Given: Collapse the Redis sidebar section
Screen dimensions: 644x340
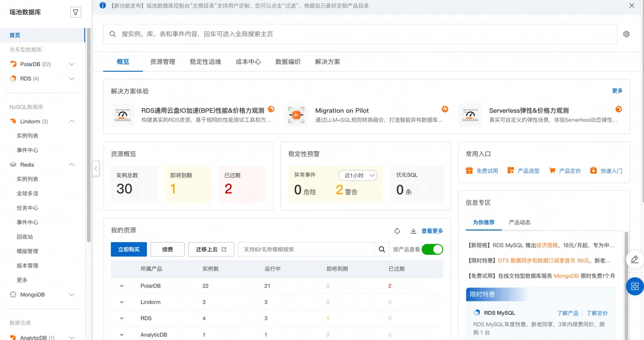Looking at the screenshot, I should click(71, 165).
